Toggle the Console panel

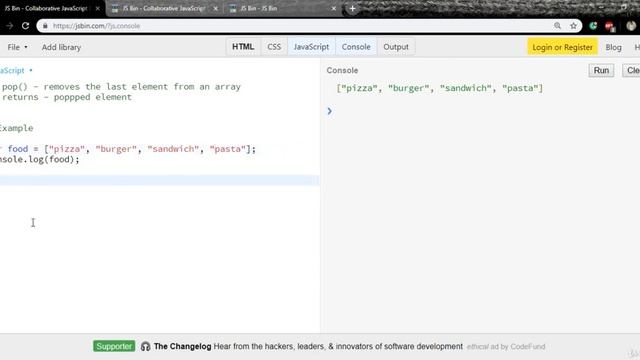tap(356, 47)
